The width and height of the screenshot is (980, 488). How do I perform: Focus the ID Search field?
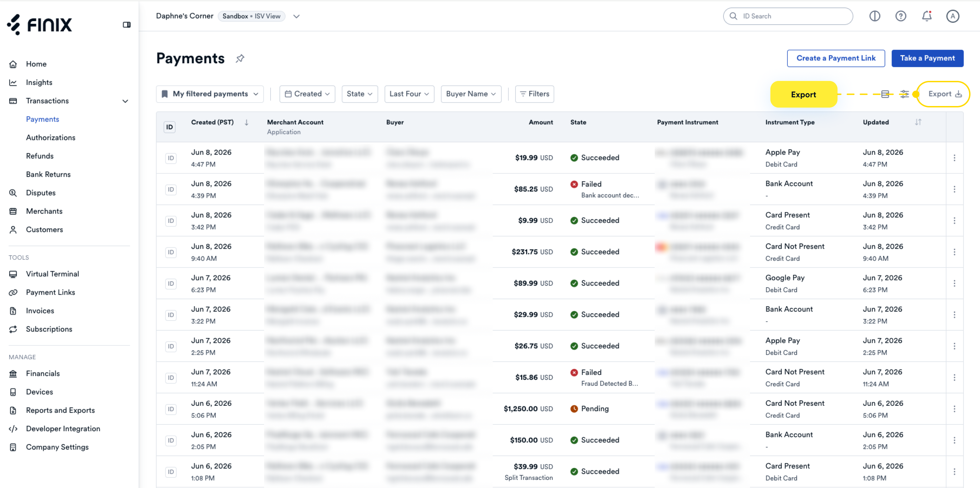click(x=788, y=16)
